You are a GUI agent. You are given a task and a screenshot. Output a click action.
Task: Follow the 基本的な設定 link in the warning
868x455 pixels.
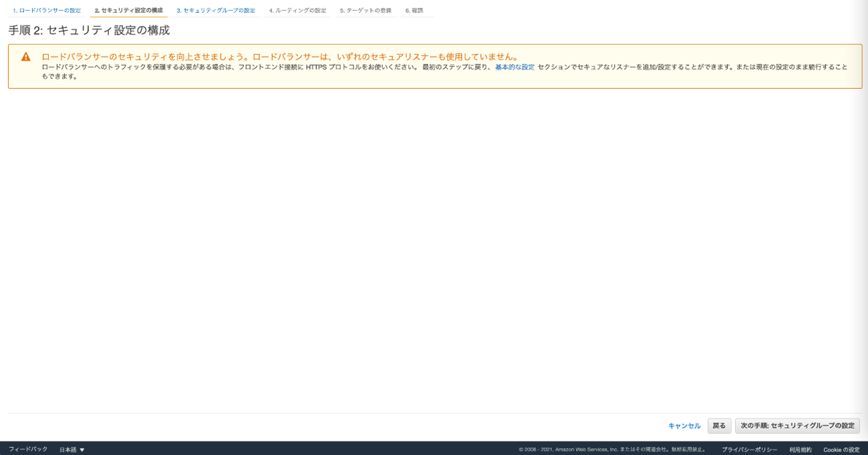pyautogui.click(x=515, y=67)
